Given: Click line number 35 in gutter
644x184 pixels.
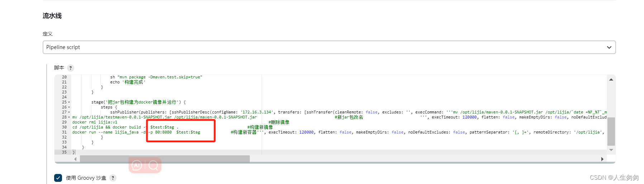Looking at the screenshot, I should 64,152.
